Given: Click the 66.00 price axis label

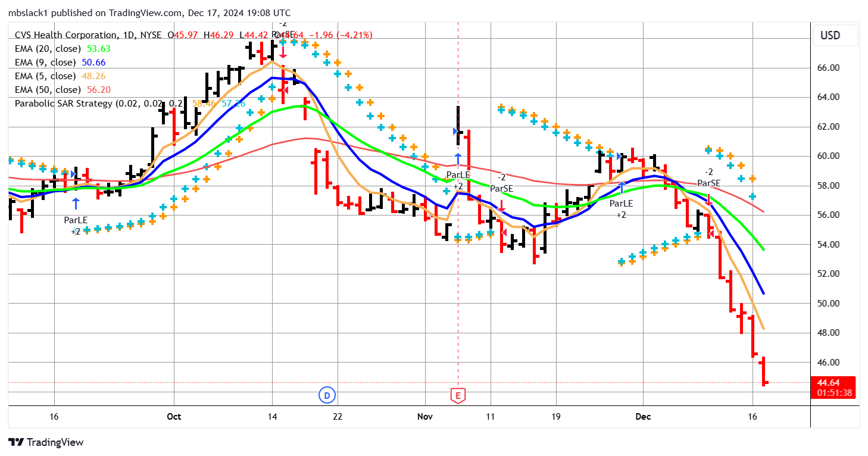Looking at the screenshot, I should (x=828, y=68).
